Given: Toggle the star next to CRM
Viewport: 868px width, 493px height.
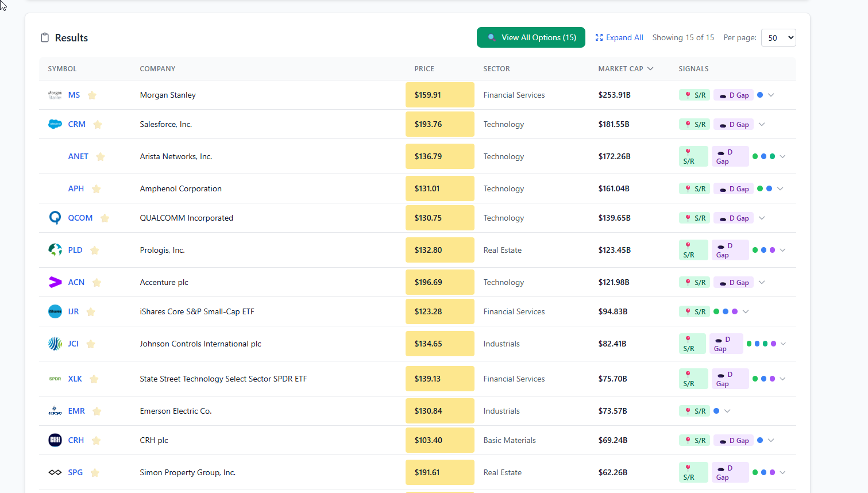Looking at the screenshot, I should tap(98, 125).
